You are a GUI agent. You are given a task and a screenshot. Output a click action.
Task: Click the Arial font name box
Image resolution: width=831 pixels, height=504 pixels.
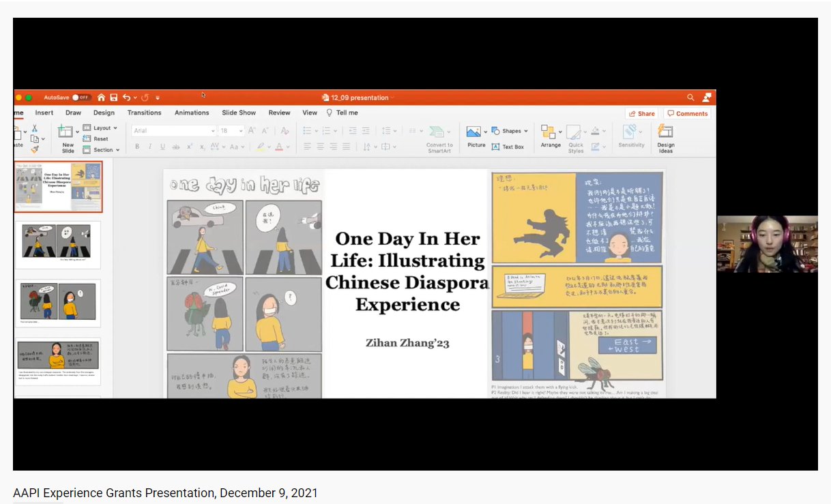(x=173, y=130)
